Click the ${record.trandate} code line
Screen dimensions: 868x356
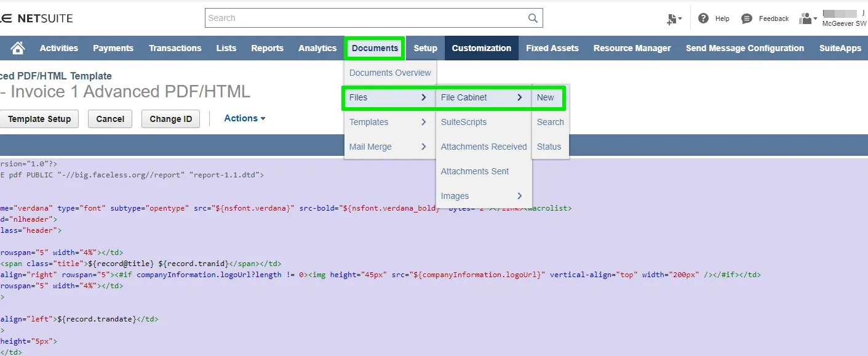pyautogui.click(x=79, y=319)
